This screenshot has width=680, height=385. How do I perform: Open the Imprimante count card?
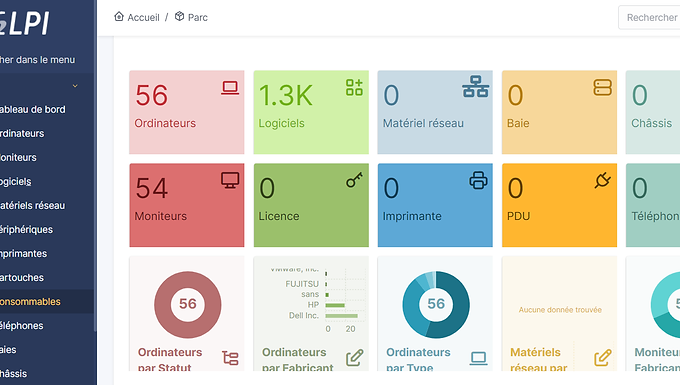pos(435,205)
